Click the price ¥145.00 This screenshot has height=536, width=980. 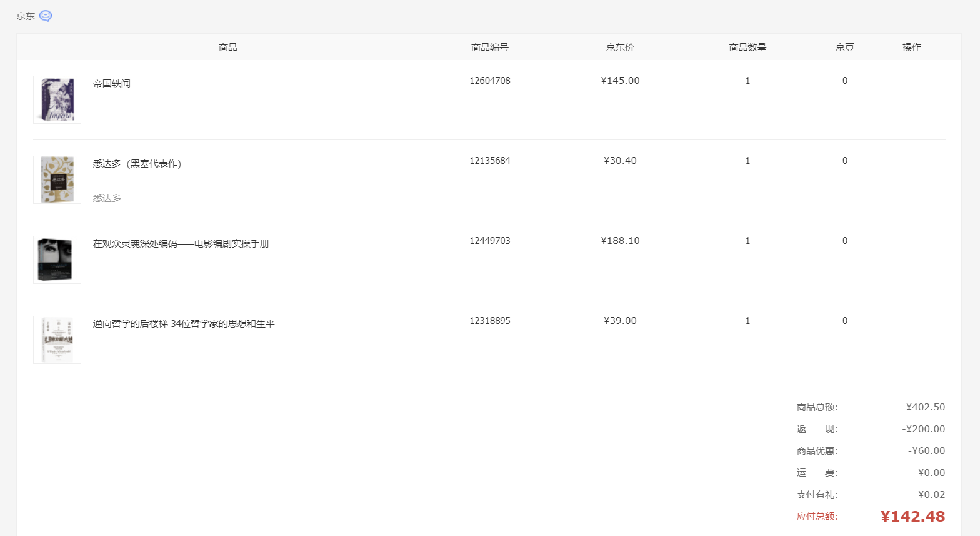tap(620, 81)
